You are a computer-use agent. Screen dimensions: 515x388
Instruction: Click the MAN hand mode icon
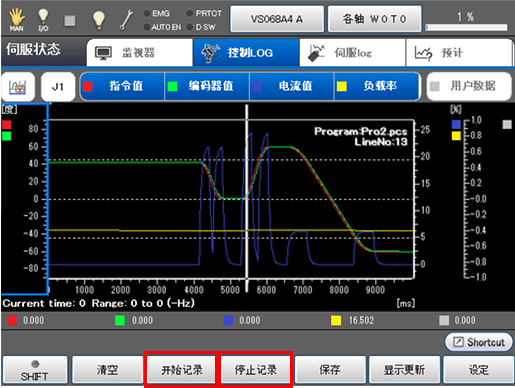tap(16, 20)
